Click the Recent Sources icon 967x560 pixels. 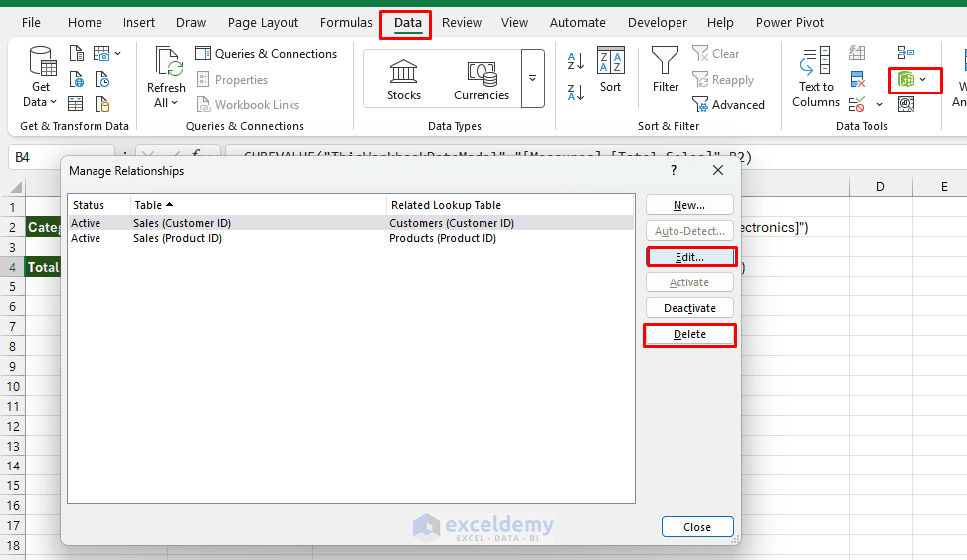pyautogui.click(x=101, y=79)
